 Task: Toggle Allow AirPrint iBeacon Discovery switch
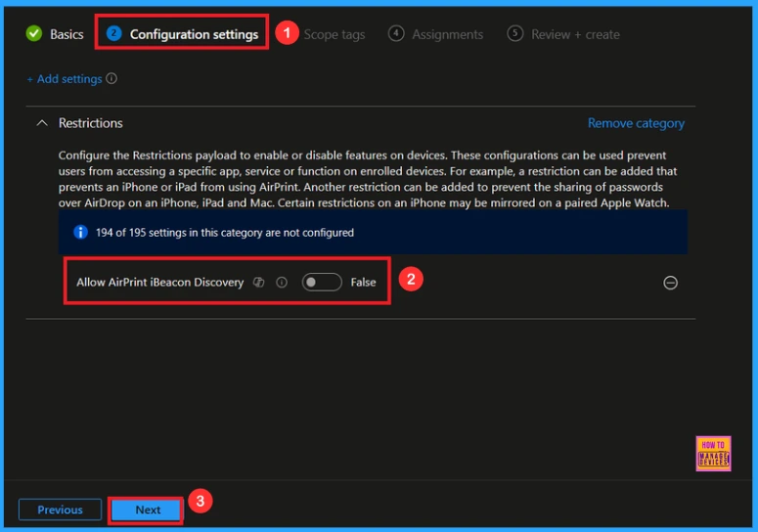pyautogui.click(x=321, y=283)
